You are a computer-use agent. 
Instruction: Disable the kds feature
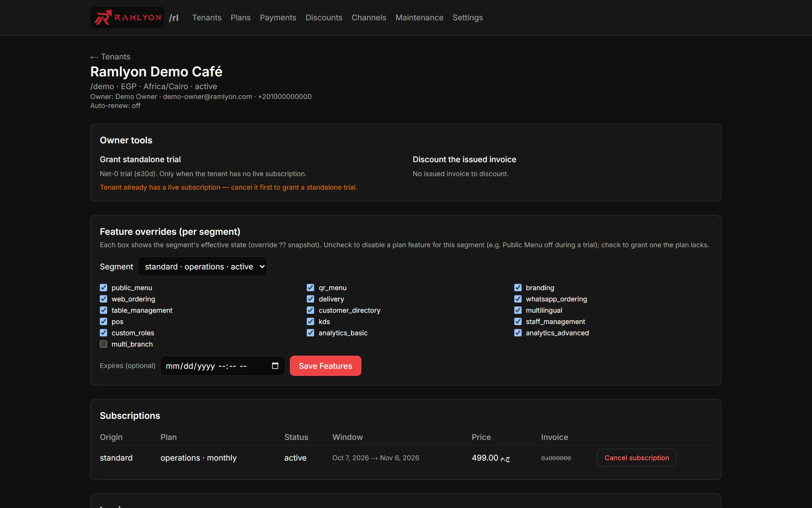tap(311, 321)
